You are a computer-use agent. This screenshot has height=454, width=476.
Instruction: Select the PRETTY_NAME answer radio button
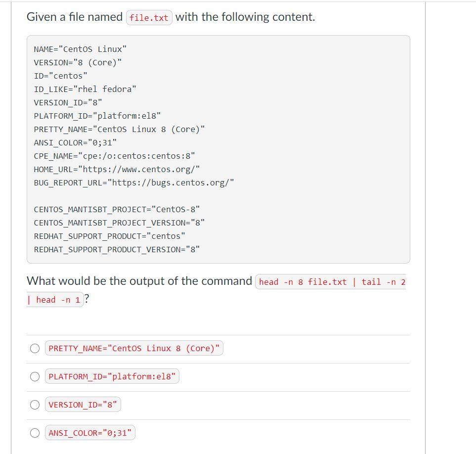pyautogui.click(x=35, y=348)
